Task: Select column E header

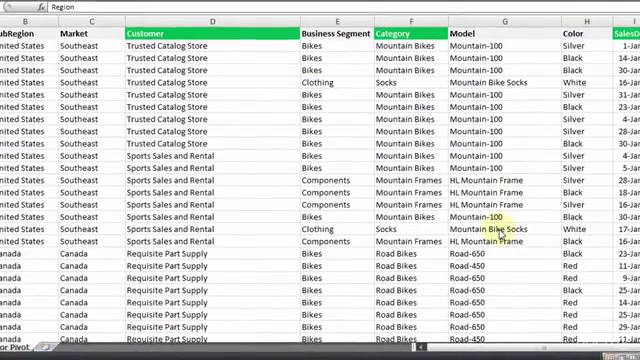Action: point(337,21)
